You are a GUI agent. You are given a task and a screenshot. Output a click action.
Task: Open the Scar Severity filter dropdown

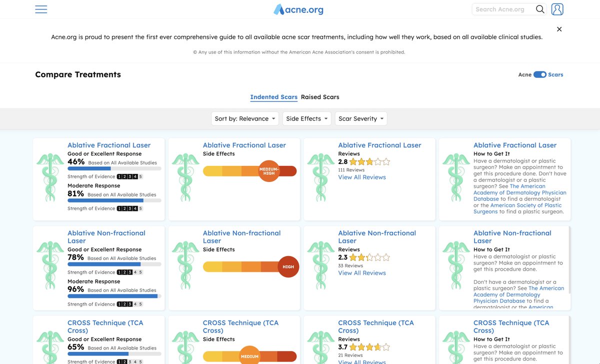pos(361,118)
